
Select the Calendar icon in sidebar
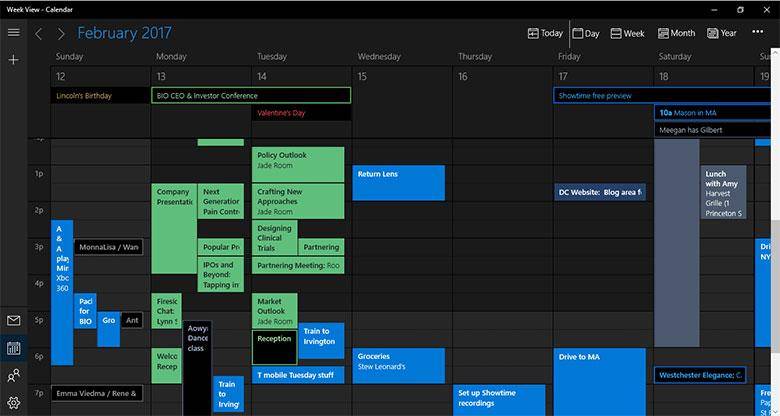(x=13, y=348)
